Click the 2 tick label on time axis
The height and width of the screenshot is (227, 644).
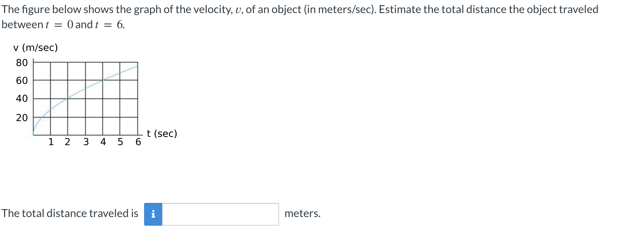[x=68, y=142]
